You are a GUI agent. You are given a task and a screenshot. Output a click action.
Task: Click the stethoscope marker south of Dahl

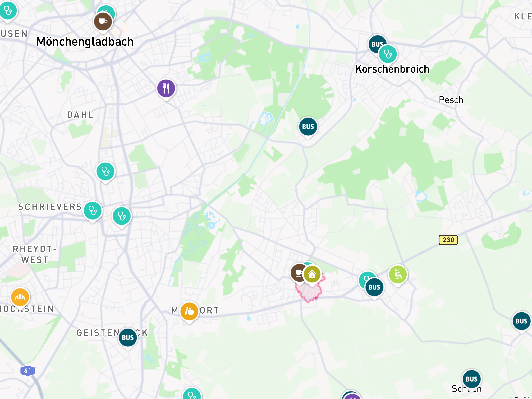[x=105, y=172]
